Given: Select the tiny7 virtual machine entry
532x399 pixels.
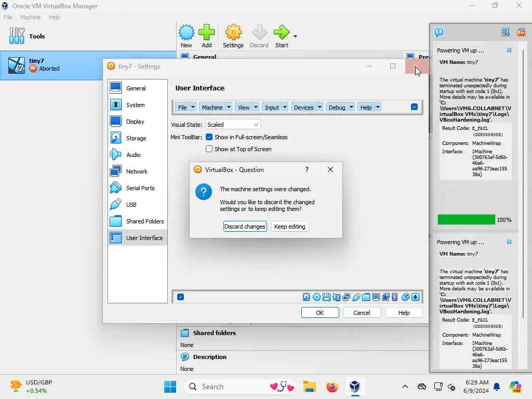Looking at the screenshot, I should (51, 65).
